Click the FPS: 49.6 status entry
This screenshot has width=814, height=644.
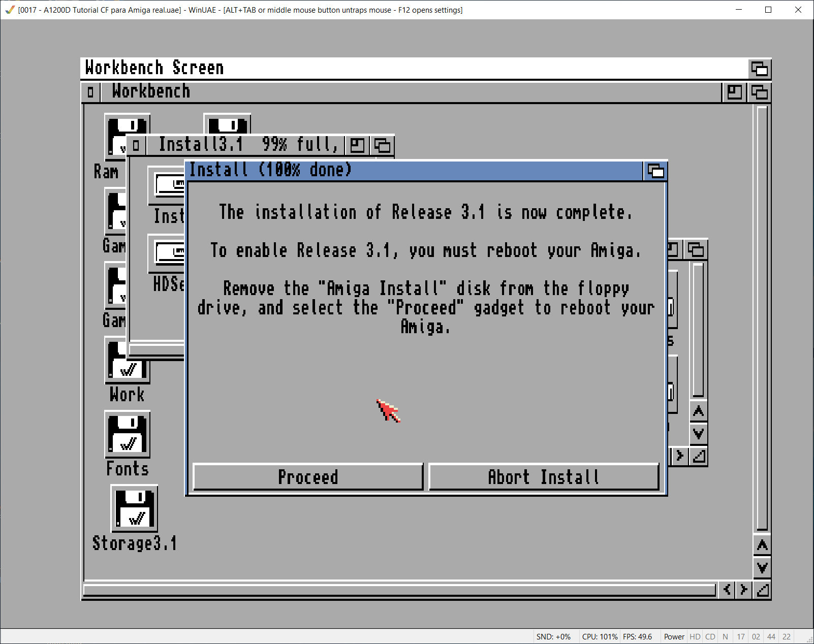(x=637, y=637)
